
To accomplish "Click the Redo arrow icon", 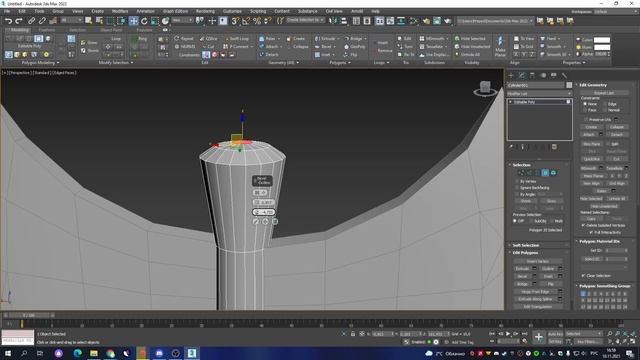I will coord(18,21).
